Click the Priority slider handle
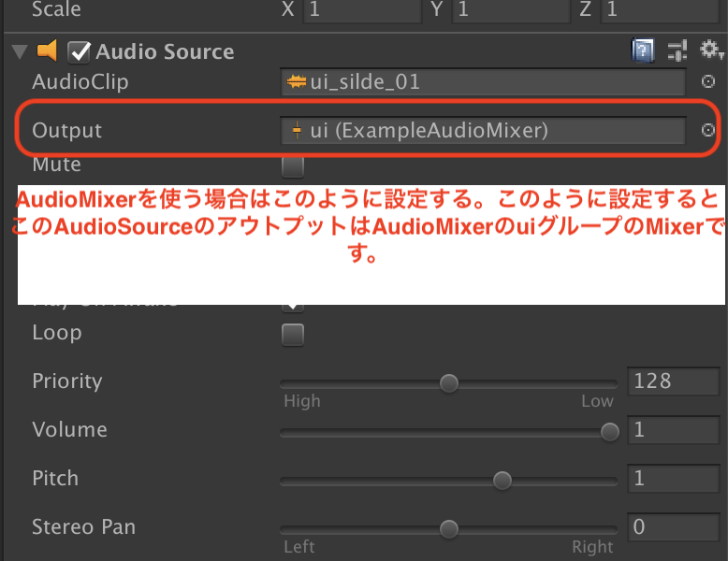 tap(448, 383)
